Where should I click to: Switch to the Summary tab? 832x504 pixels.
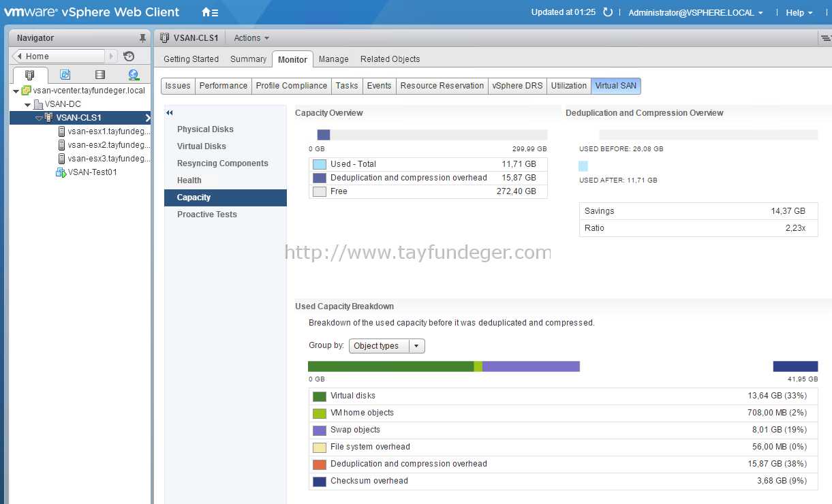(x=248, y=59)
